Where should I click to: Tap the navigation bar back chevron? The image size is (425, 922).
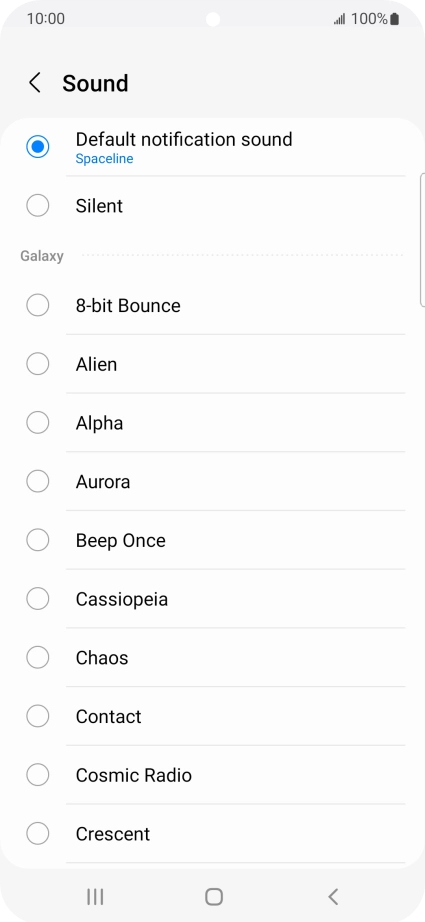pos(333,897)
